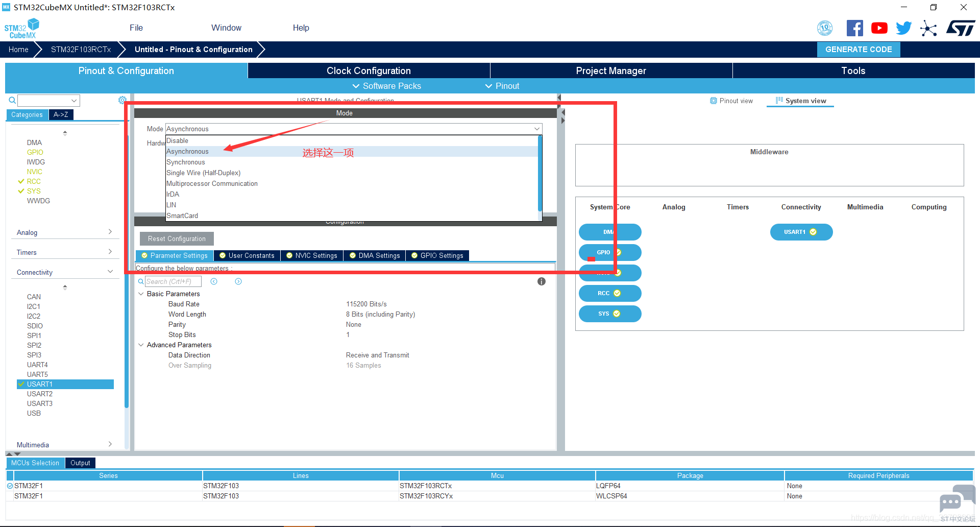Open the GPIO Settings tab
980x527 pixels.
[437, 255]
